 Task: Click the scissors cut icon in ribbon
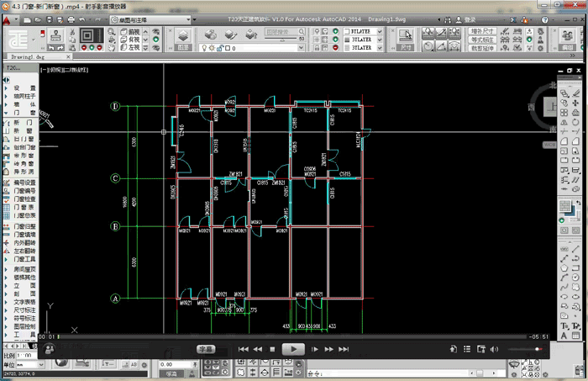pyautogui.click(x=72, y=32)
